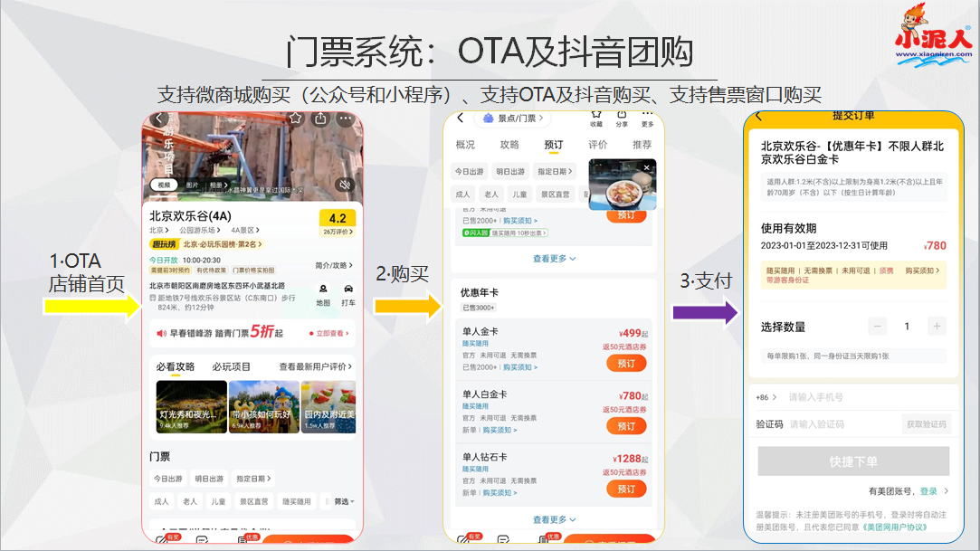Click the three-dot more icon on the store page
The width and height of the screenshot is (980, 551).
345,118
